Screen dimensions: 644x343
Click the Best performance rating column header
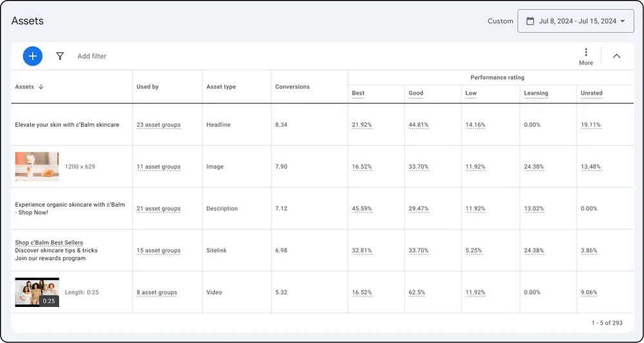click(358, 93)
